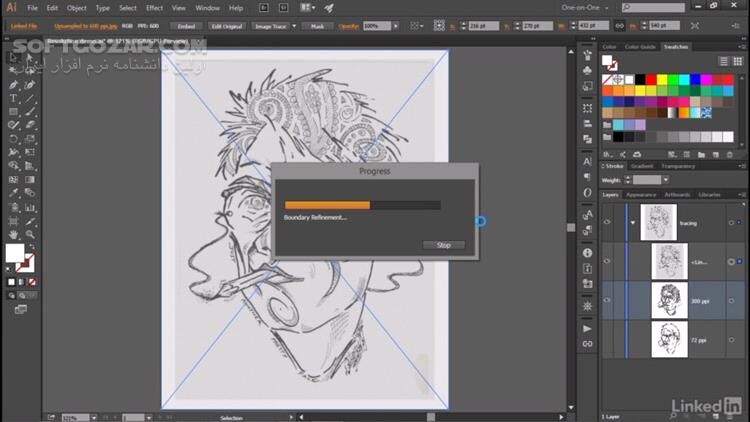Viewport: 750px width, 422px height.
Task: Pick the pure red swatch
Action: point(651,79)
